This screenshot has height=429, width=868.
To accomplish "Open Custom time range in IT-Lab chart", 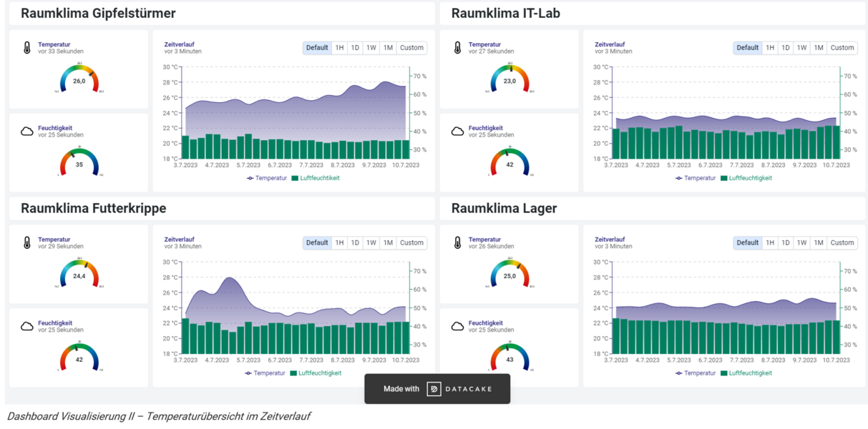I will pyautogui.click(x=842, y=48).
